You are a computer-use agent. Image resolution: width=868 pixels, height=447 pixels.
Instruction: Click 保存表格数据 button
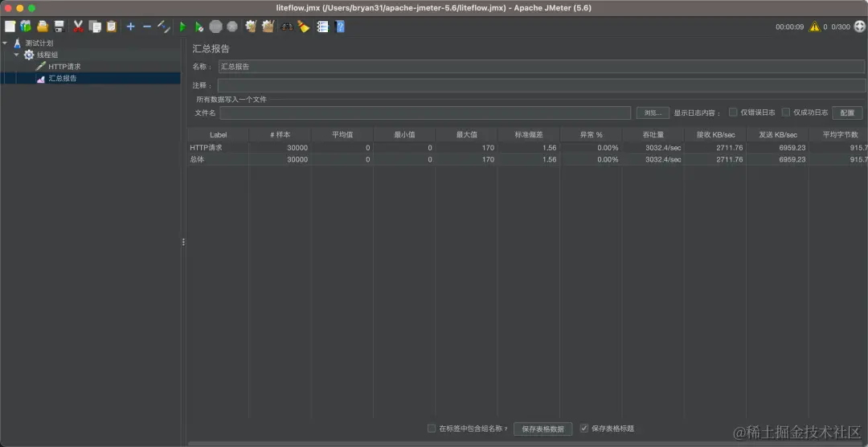543,429
